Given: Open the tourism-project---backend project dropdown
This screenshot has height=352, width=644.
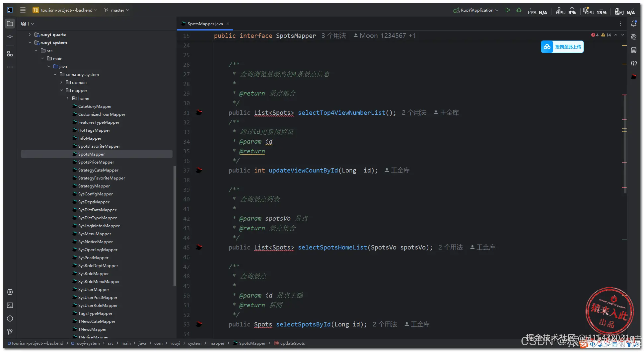Looking at the screenshot, I should pyautogui.click(x=65, y=10).
